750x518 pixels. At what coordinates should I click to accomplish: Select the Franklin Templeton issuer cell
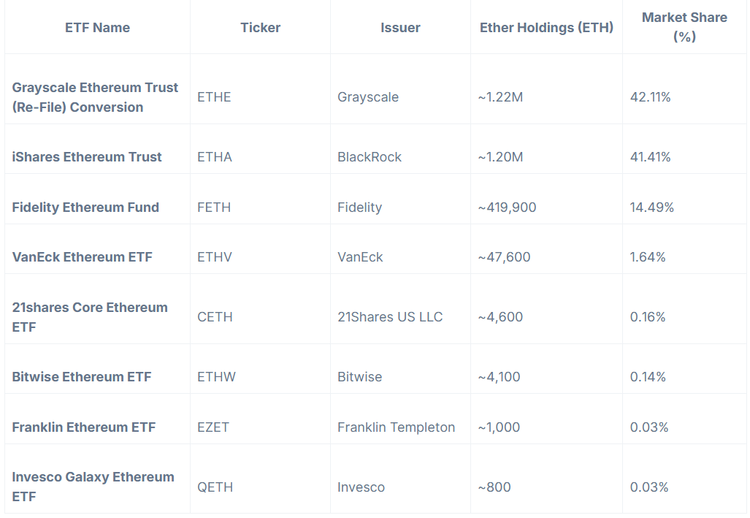(396, 427)
